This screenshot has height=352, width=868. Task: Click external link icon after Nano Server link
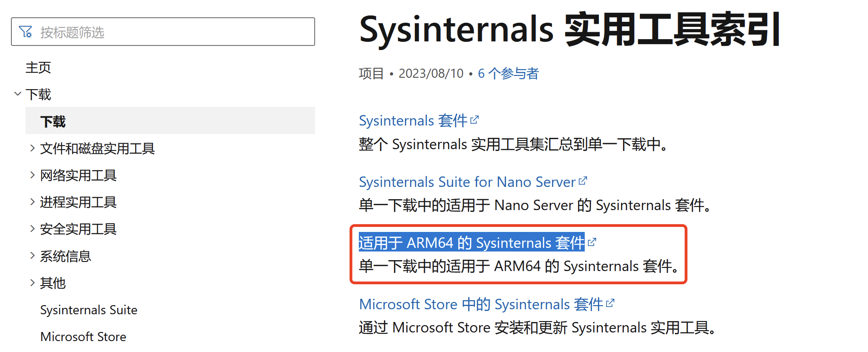(583, 181)
